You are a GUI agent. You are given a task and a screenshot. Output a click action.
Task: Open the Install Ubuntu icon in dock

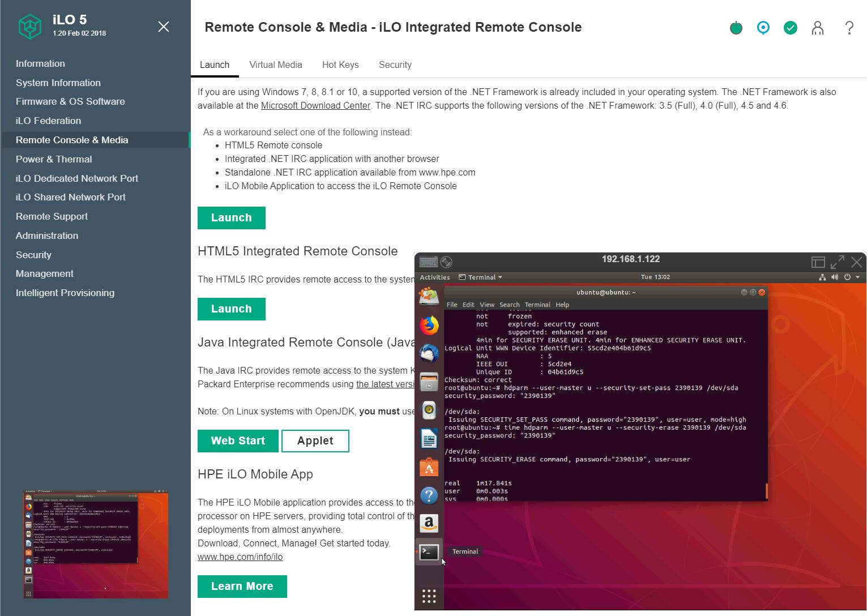tap(429, 296)
